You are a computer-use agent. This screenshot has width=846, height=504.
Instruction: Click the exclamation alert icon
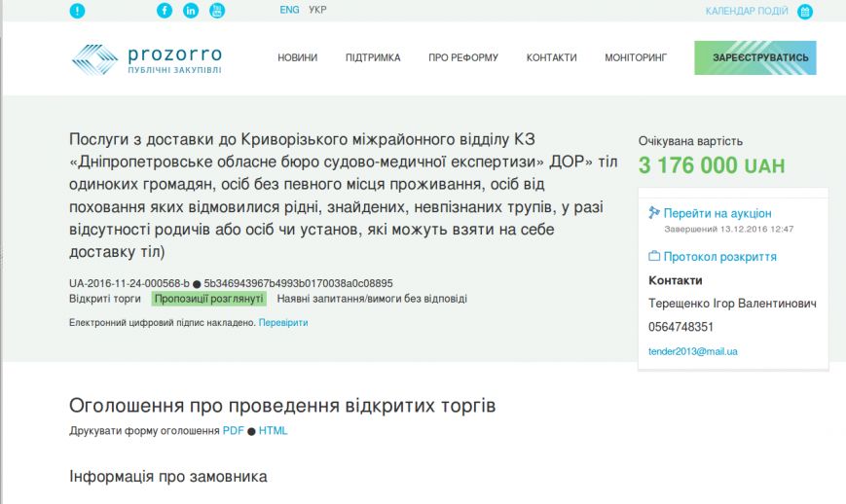(77, 11)
